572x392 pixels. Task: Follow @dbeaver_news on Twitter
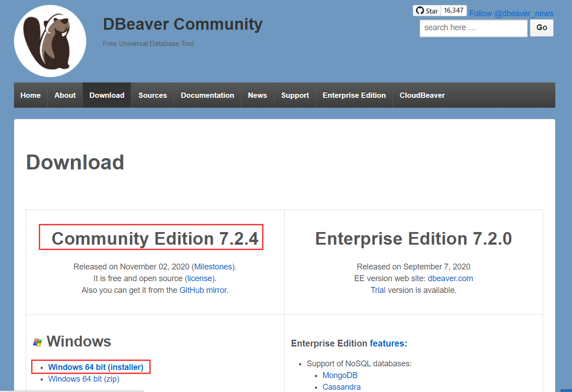pos(511,14)
